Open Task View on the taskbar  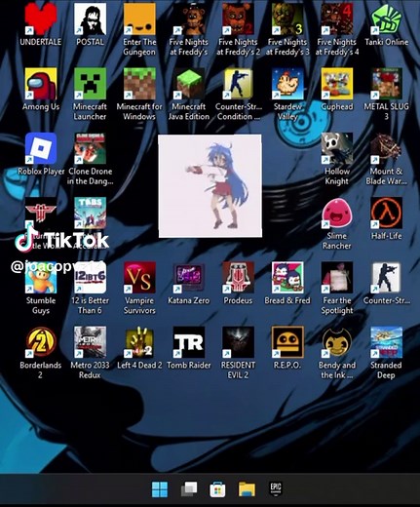click(x=189, y=489)
